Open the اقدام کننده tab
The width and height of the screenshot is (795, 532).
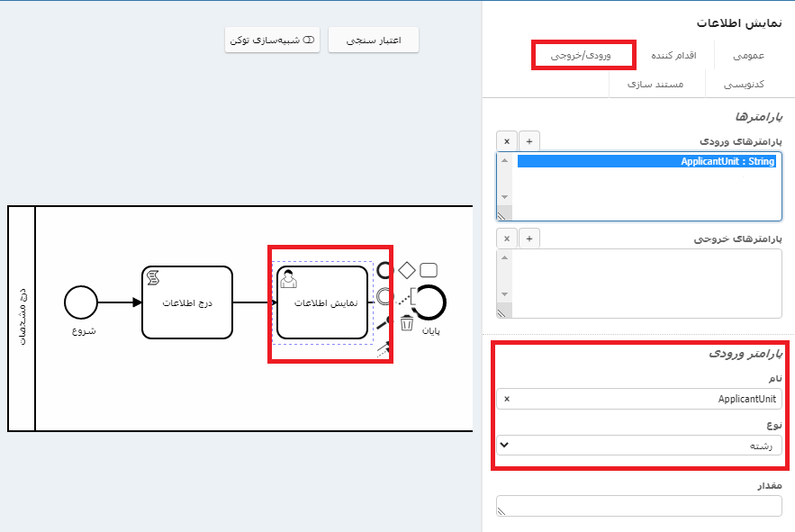[x=673, y=56]
